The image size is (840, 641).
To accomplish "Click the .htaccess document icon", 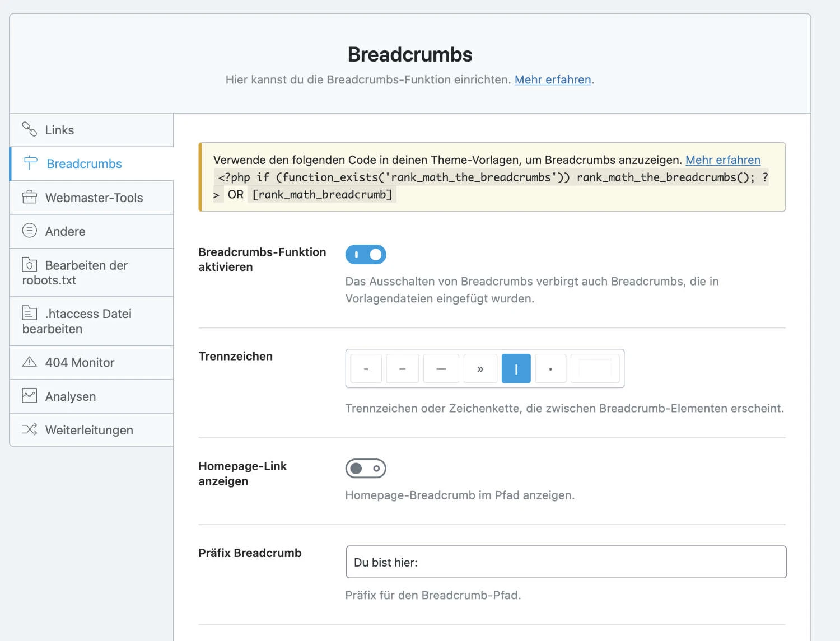I will (x=29, y=313).
